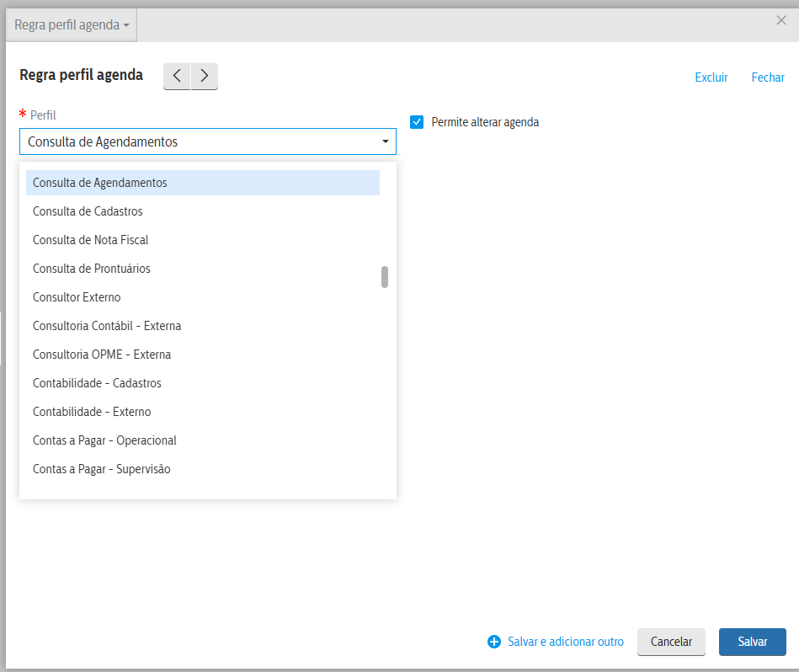799x672 pixels.
Task: Select Consulta de Cadastros option
Action: [x=203, y=211]
